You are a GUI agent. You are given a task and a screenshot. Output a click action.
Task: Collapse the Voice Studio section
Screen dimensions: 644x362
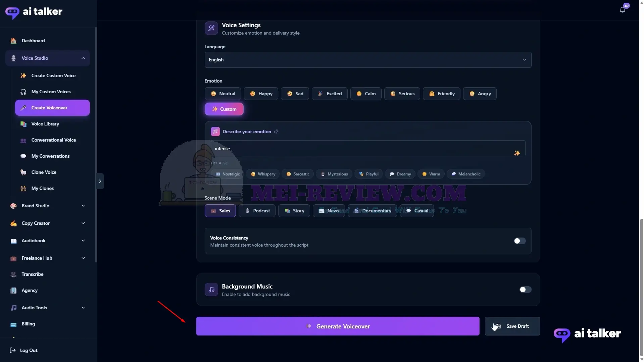point(48,58)
